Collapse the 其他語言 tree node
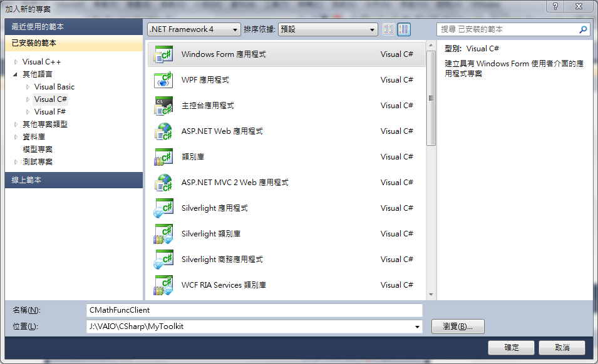 click(16, 74)
